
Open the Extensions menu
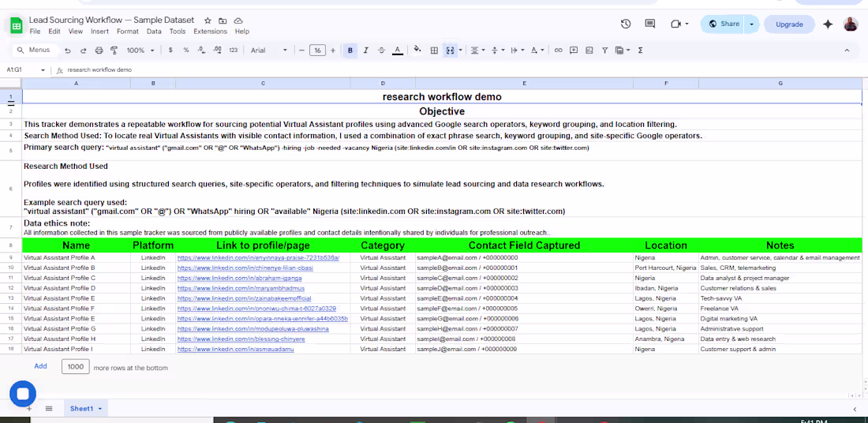(210, 32)
